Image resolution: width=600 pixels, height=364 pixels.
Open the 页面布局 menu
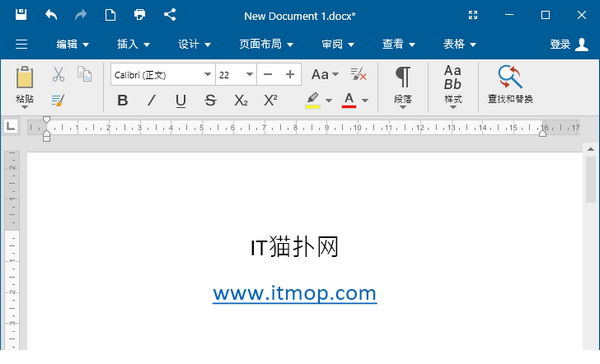266,44
